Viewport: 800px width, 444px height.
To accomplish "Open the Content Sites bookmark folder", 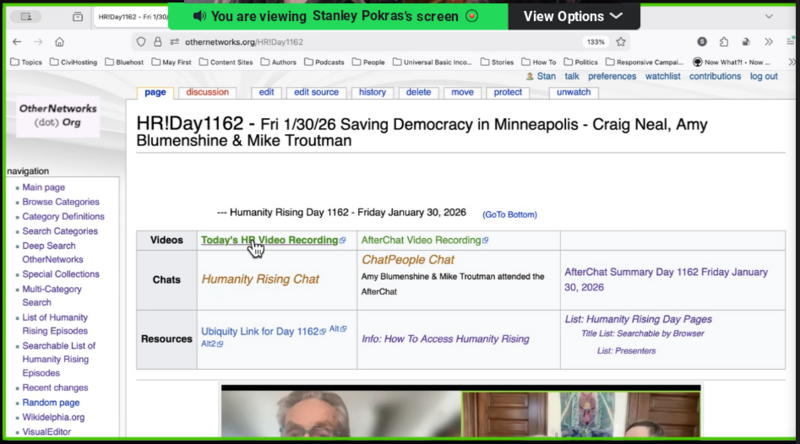I will tap(226, 62).
